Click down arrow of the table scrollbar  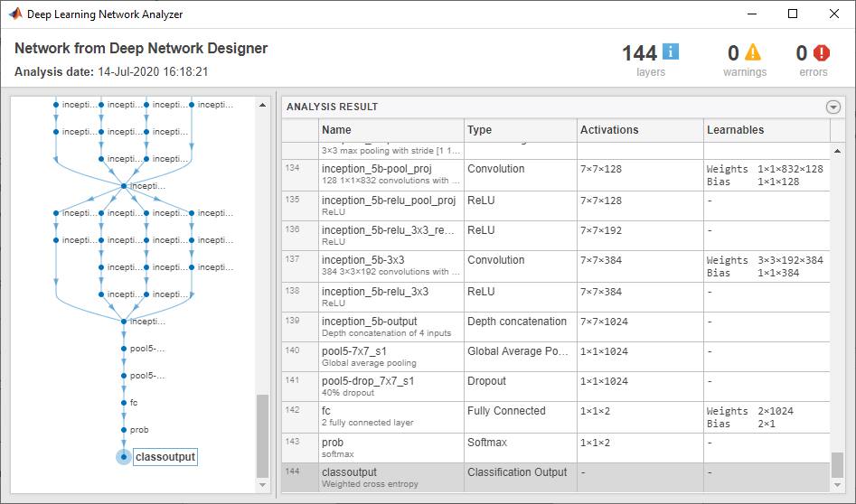point(837,485)
